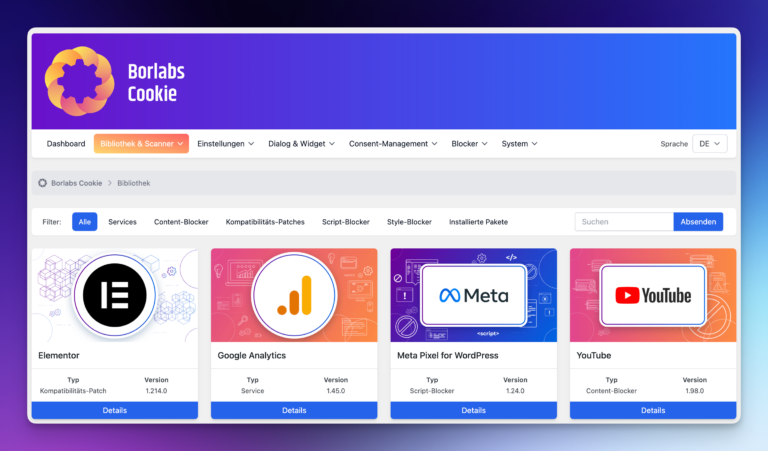Change language via the DE selector
This screenshot has width=768, height=451.
710,143
